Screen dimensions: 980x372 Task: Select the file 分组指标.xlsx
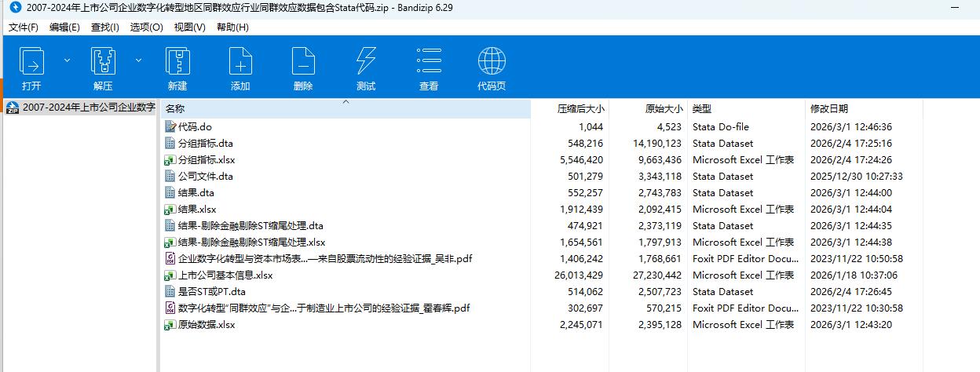point(207,159)
